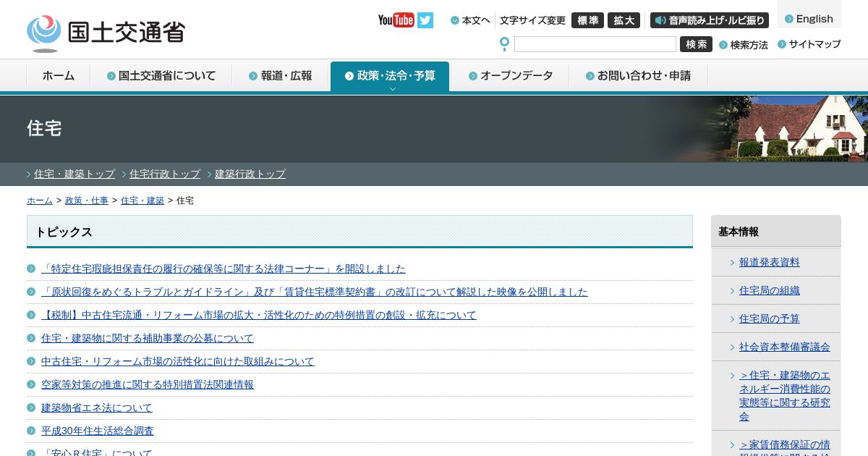Open the サイトマップ link
This screenshot has height=456, width=868.
tap(809, 44)
